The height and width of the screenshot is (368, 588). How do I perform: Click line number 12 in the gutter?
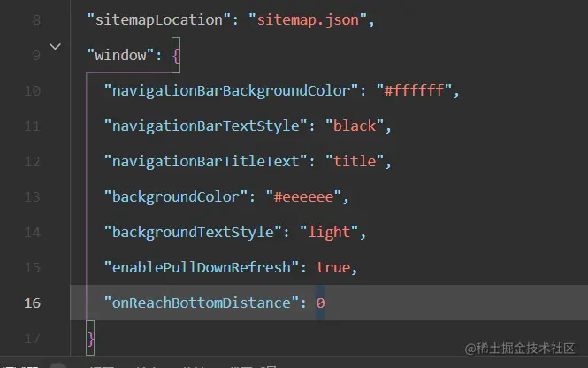tap(32, 162)
